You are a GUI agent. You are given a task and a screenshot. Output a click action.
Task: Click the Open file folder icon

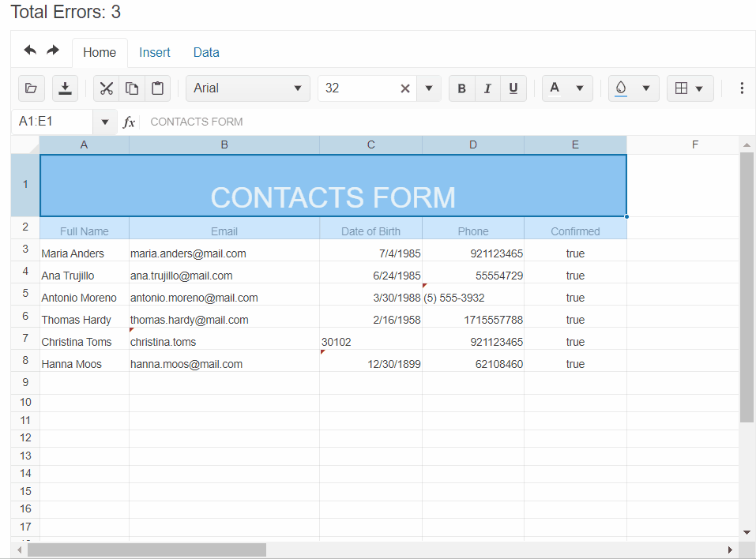pyautogui.click(x=31, y=88)
